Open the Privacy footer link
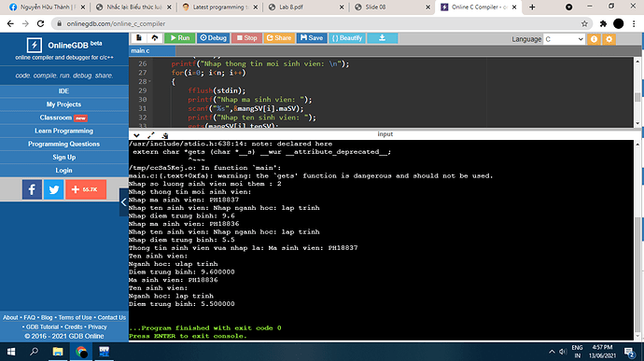The image size is (644, 361). click(97, 326)
